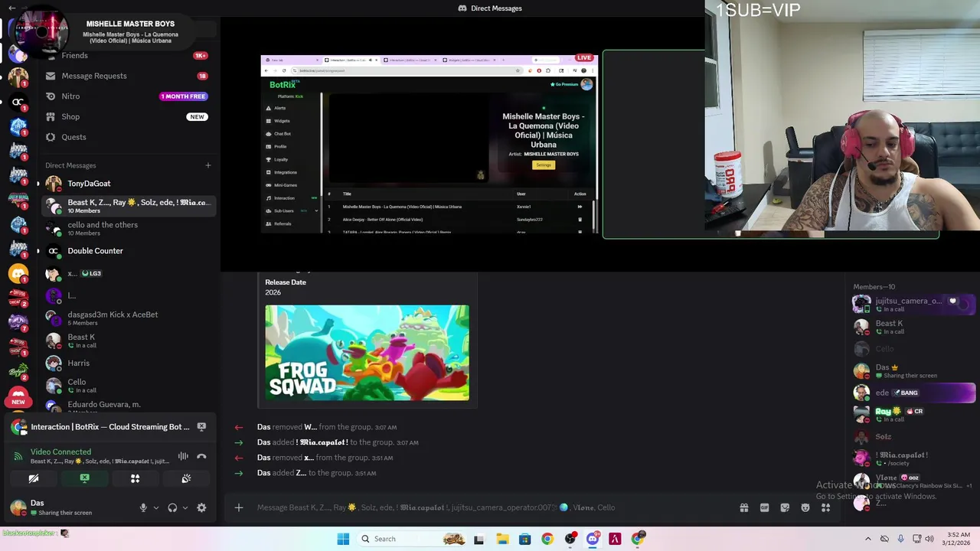The image size is (980, 551).
Task: Click yellow Settings button in BotRix player
Action: click(x=544, y=165)
